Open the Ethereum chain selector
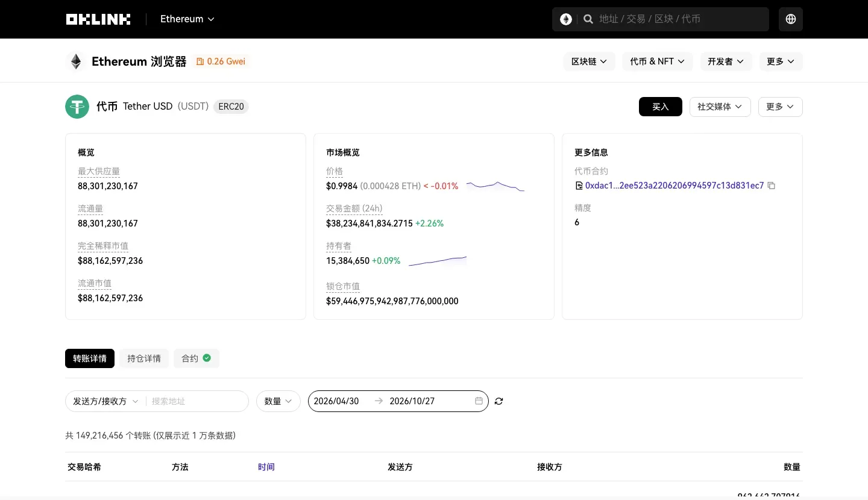 click(x=187, y=19)
